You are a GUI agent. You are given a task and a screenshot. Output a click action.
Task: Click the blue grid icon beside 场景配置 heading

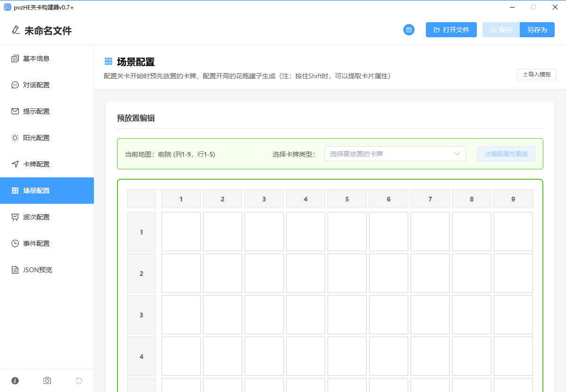coord(108,62)
